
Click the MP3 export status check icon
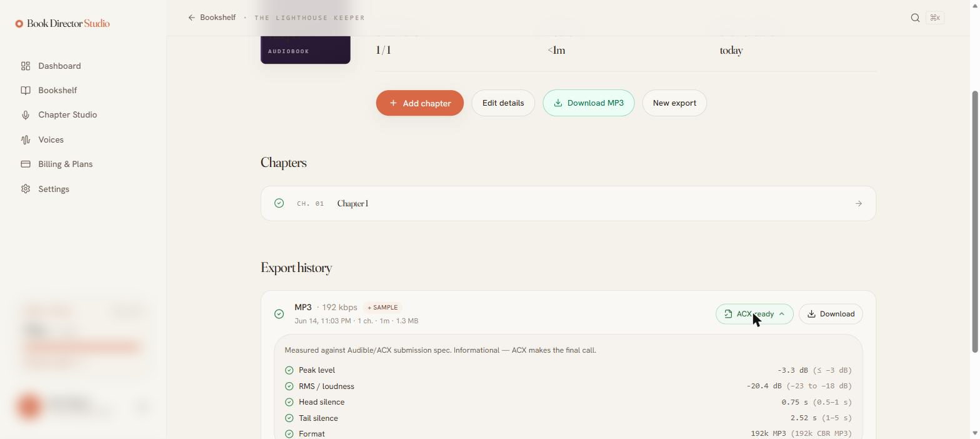click(x=279, y=314)
